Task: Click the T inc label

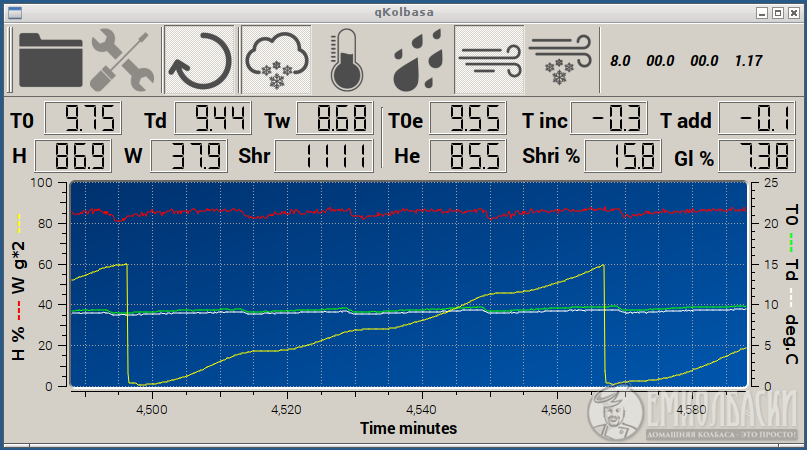Action: point(545,121)
